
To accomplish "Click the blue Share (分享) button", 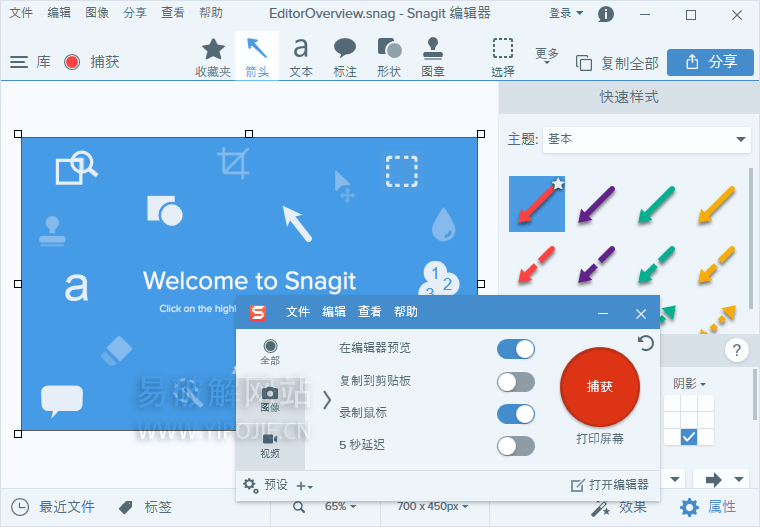I will (x=710, y=62).
